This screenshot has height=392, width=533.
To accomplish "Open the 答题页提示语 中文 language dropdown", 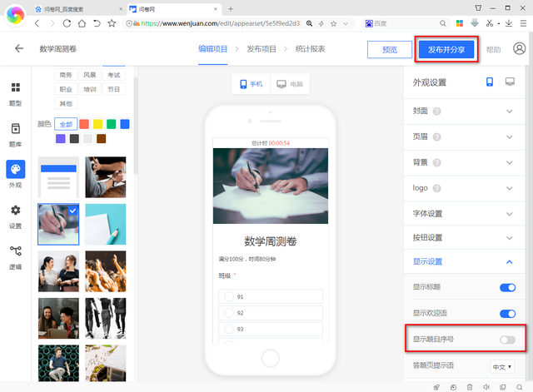I will [502, 367].
